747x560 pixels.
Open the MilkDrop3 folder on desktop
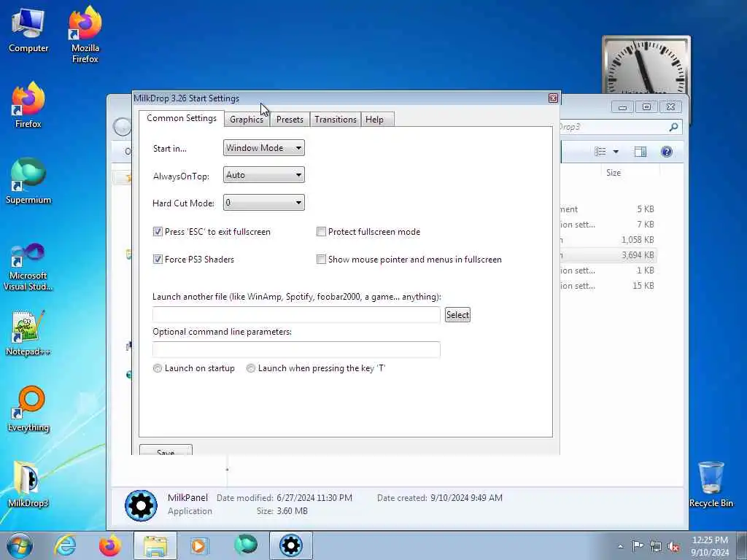tap(28, 484)
